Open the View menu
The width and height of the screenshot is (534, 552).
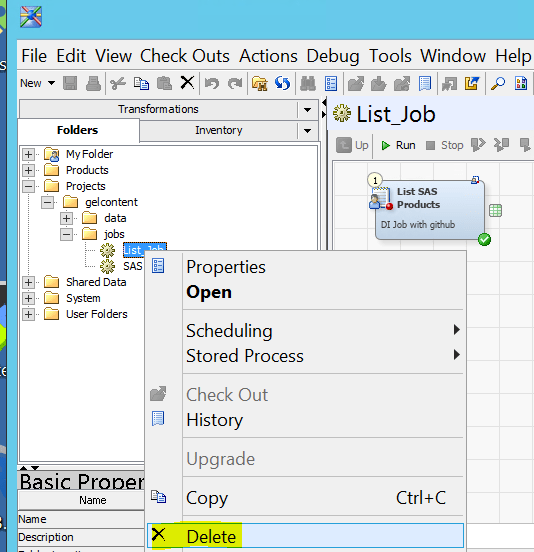click(x=113, y=56)
